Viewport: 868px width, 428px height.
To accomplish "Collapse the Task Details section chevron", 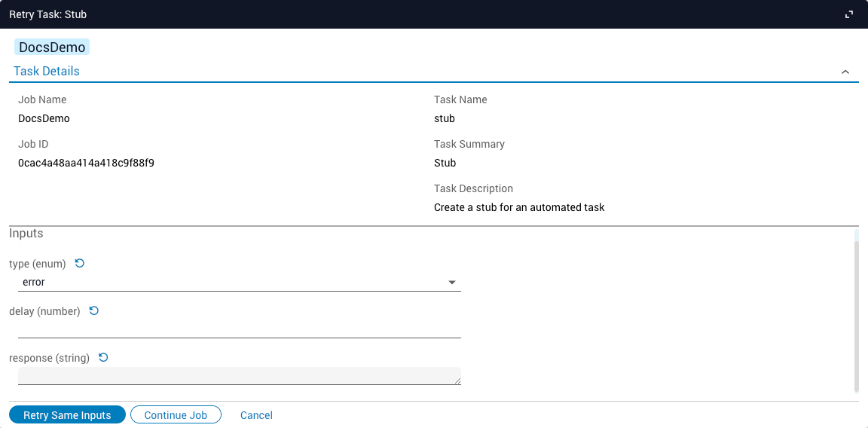I will tap(845, 72).
